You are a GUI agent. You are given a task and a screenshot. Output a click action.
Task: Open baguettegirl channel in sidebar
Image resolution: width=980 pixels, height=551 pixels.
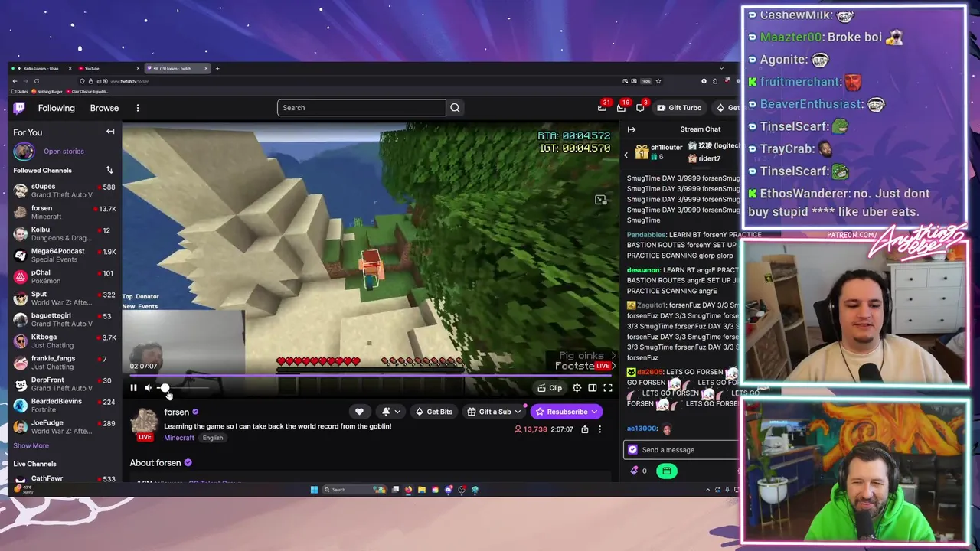(x=64, y=319)
